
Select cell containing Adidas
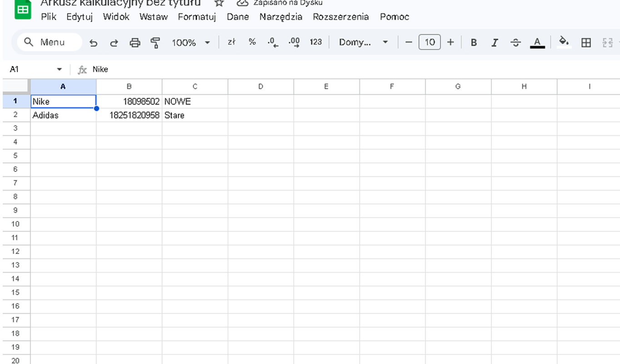click(63, 115)
